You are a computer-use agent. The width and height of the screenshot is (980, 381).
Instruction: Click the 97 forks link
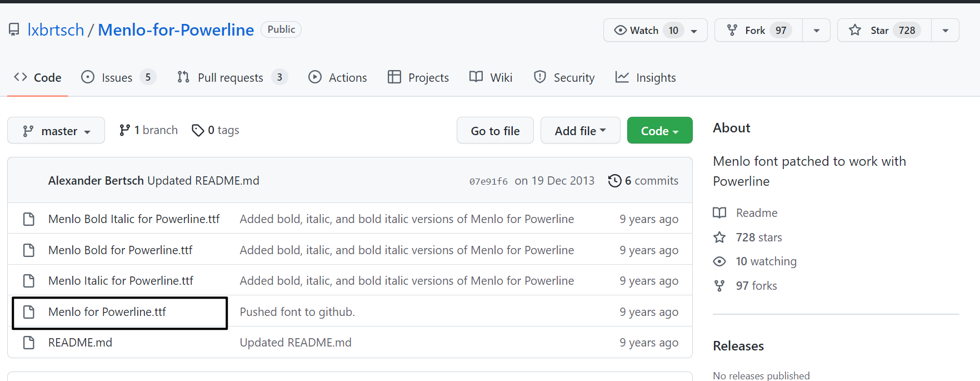(x=756, y=286)
